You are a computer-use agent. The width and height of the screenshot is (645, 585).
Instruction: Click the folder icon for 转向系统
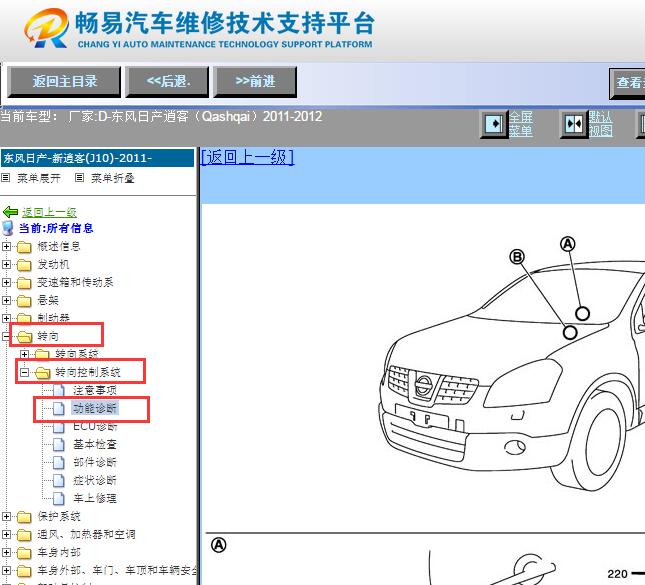(42, 354)
